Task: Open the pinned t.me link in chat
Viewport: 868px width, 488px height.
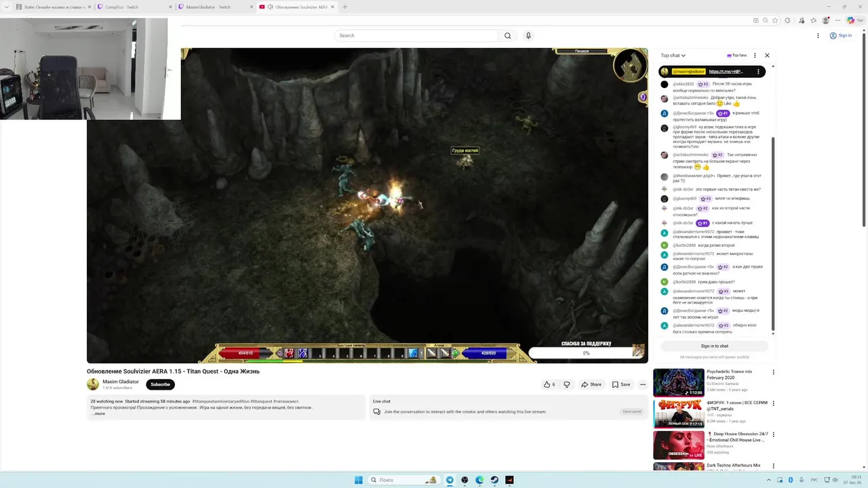Action: [726, 71]
